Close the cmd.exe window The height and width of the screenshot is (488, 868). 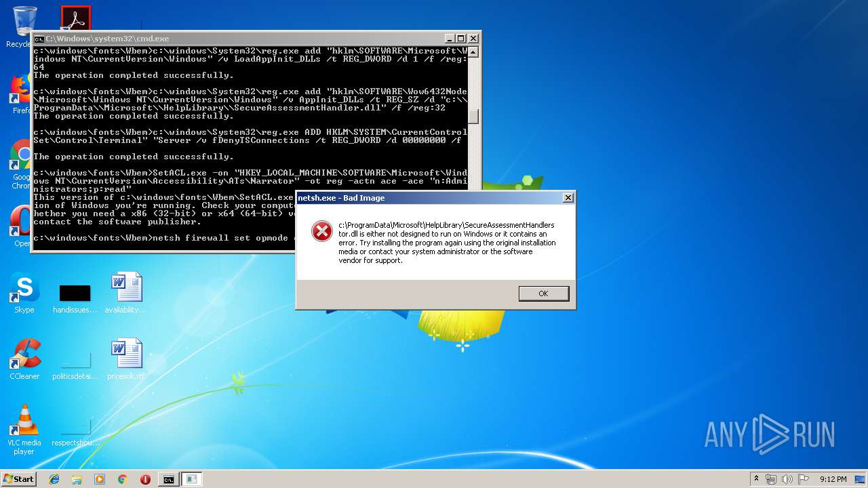coord(473,39)
